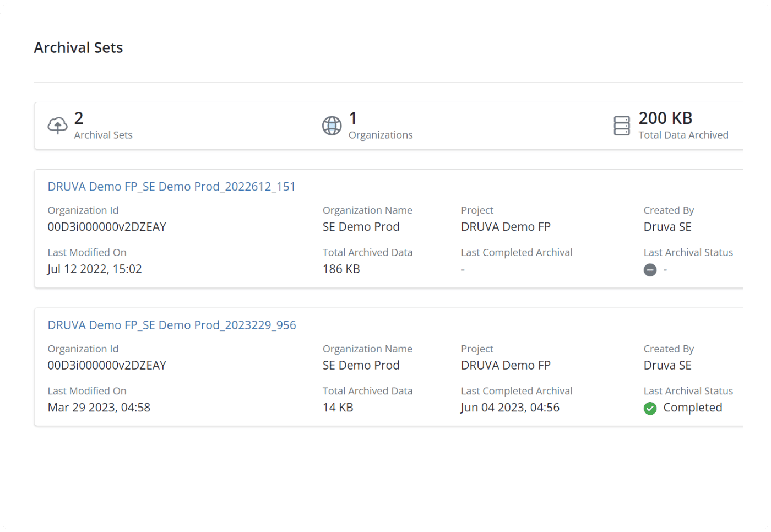Click the Completed status text
The height and width of the screenshot is (532, 771).
692,408
